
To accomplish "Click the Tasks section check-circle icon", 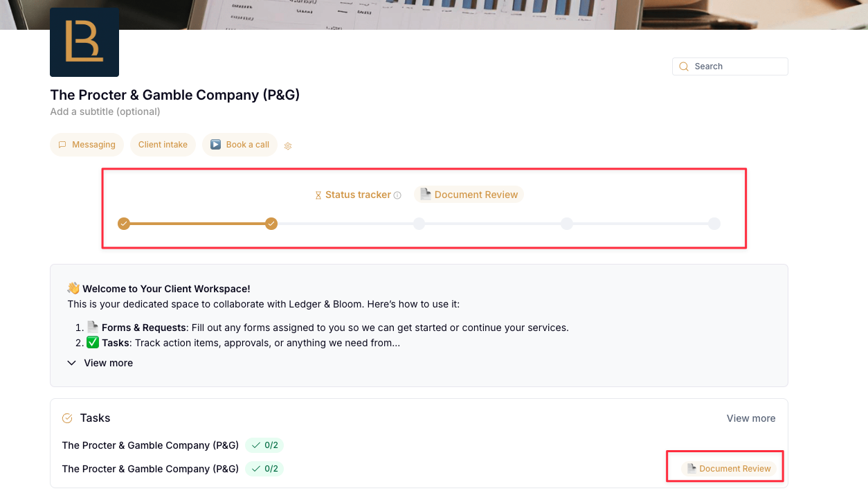I will (x=67, y=418).
